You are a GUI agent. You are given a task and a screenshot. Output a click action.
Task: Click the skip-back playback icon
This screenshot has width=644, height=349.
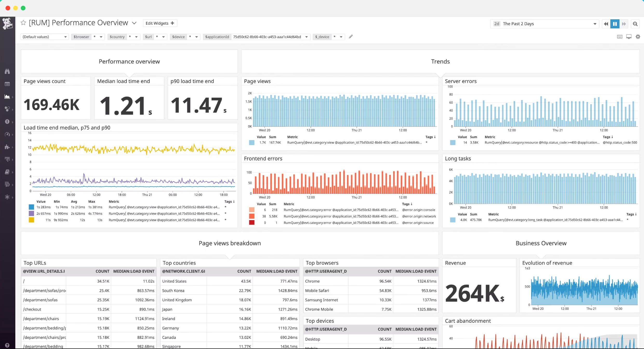click(x=606, y=24)
